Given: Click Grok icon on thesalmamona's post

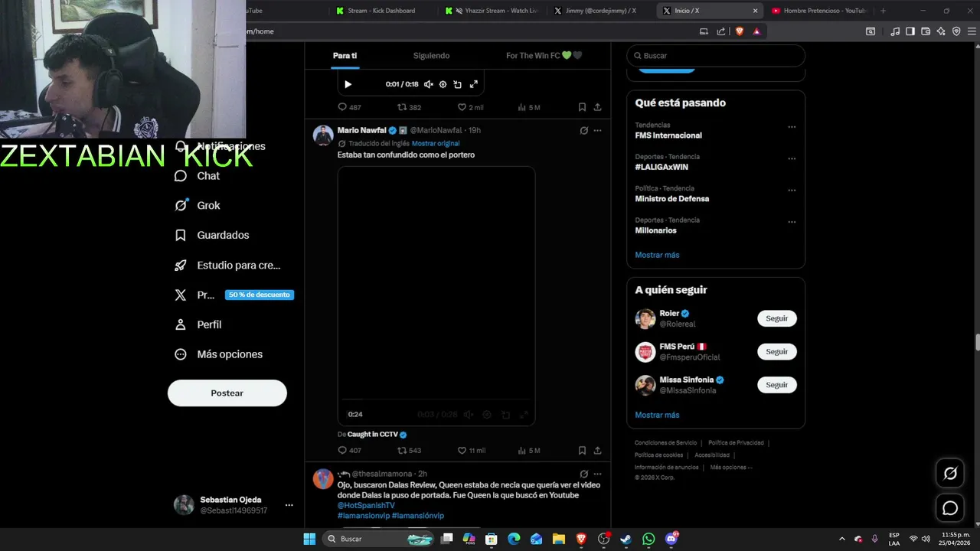Looking at the screenshot, I should click(583, 474).
